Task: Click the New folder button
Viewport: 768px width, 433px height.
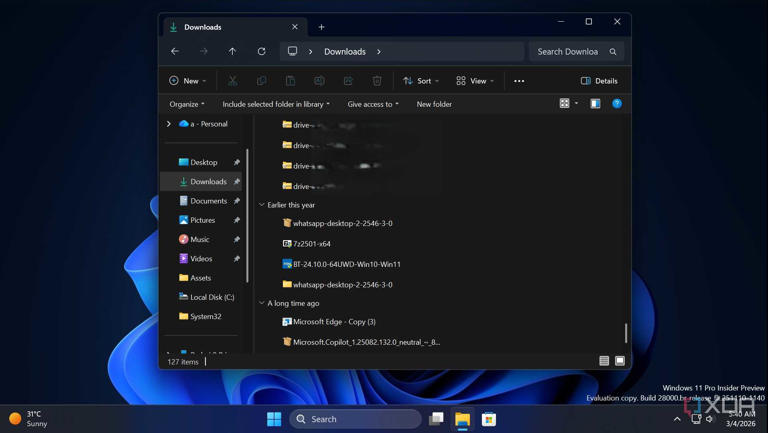Action: coord(434,104)
